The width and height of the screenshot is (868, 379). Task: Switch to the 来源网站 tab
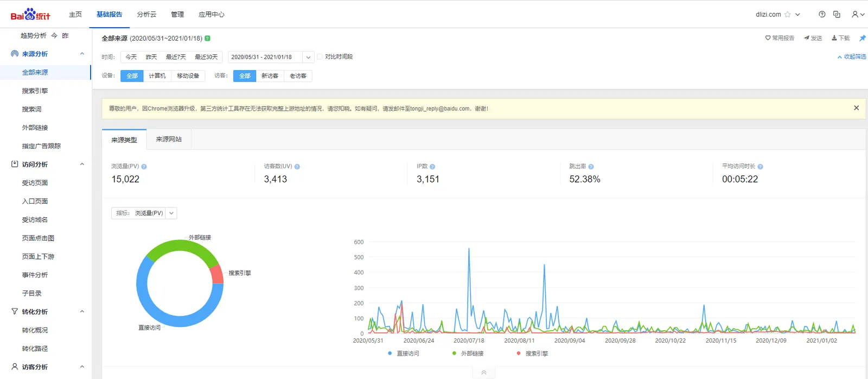click(x=169, y=140)
